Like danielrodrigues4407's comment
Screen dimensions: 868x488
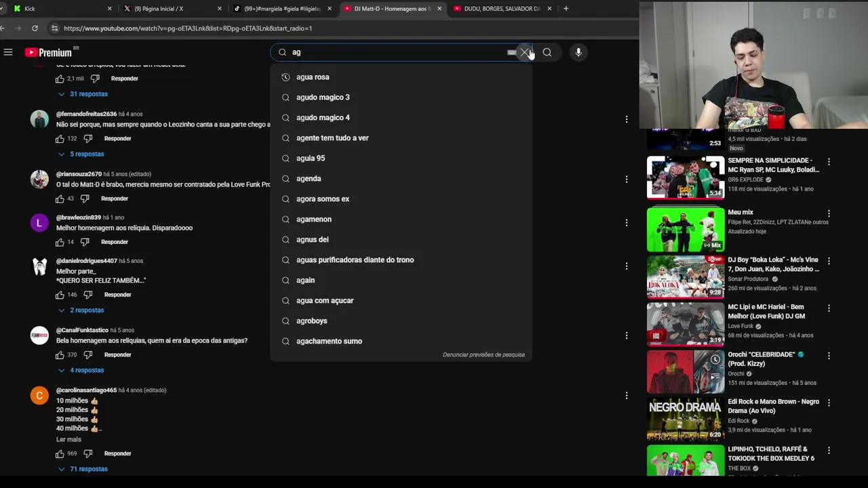[60, 295]
